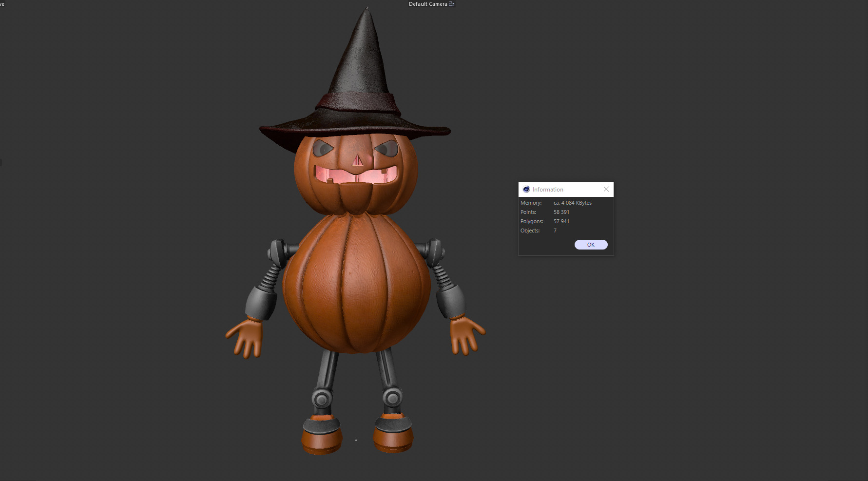Select the polygons value 57 941
The image size is (868, 481).
click(561, 221)
